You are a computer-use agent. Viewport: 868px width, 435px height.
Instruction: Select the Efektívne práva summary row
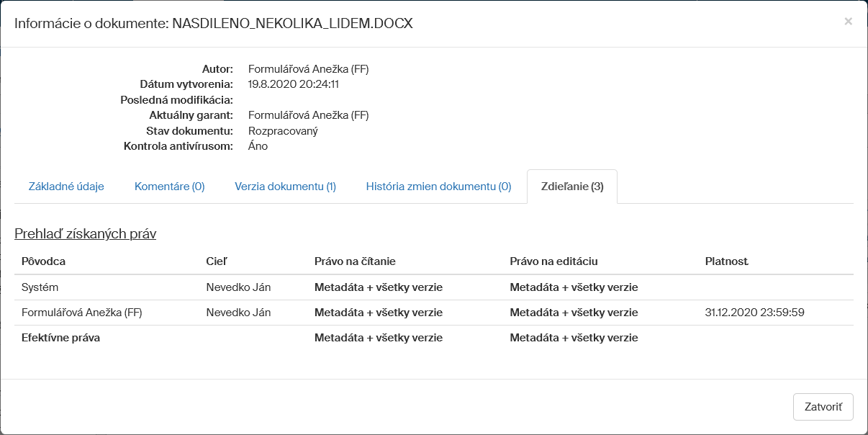click(x=61, y=338)
